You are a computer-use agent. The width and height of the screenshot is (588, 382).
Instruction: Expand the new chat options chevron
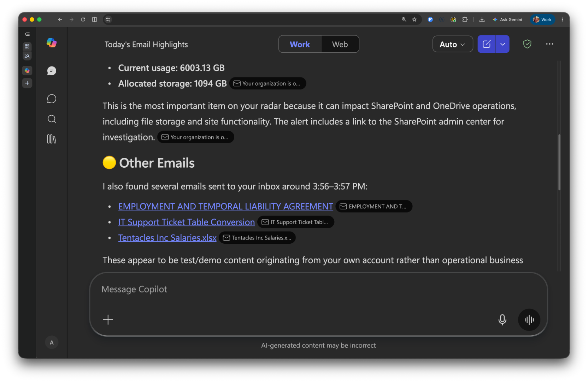503,44
